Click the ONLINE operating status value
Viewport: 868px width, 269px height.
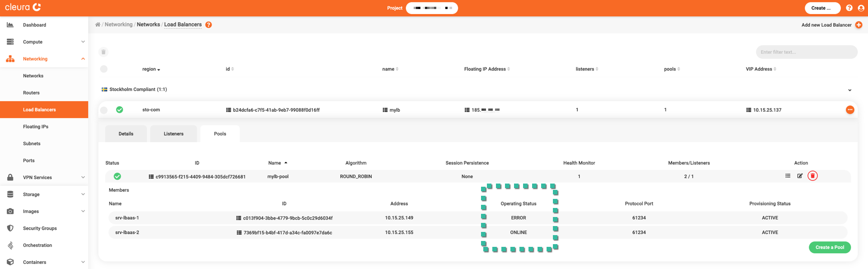[x=519, y=232]
